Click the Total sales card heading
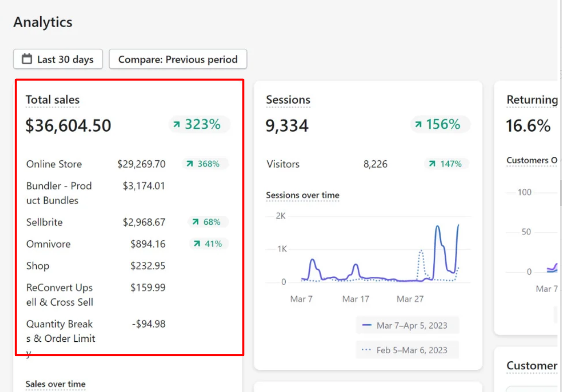Viewport: 562px width, 392px height. pos(52,100)
